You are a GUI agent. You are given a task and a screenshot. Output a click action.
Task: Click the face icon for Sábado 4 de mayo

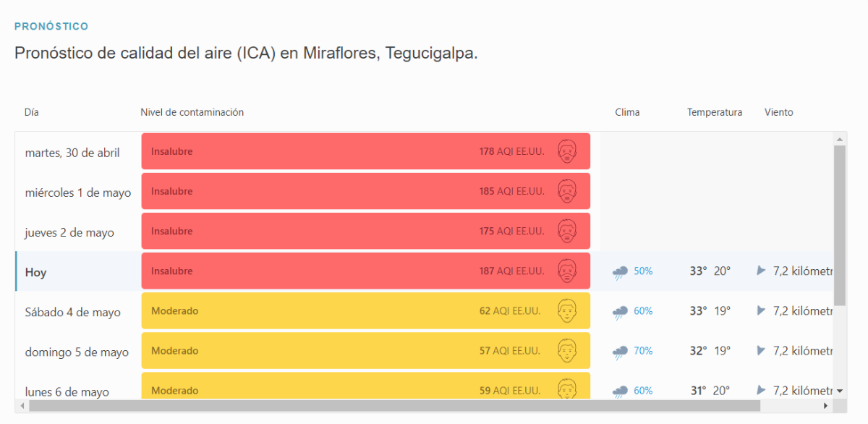(568, 311)
